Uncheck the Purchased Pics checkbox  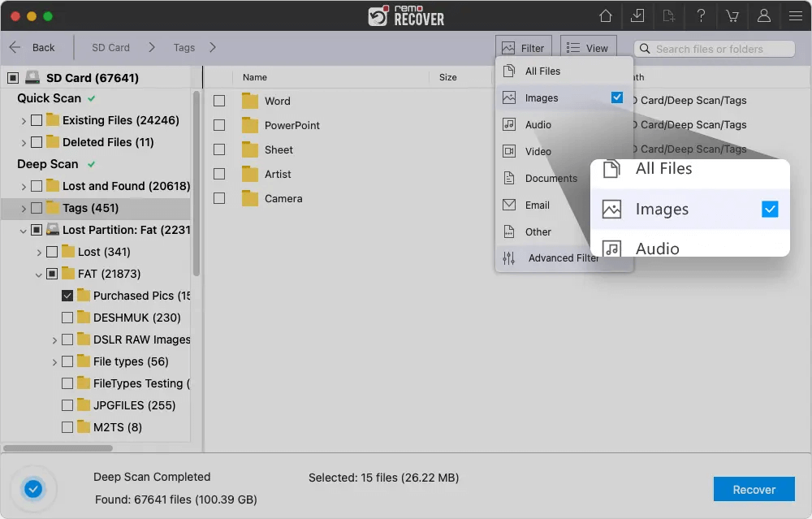point(67,296)
